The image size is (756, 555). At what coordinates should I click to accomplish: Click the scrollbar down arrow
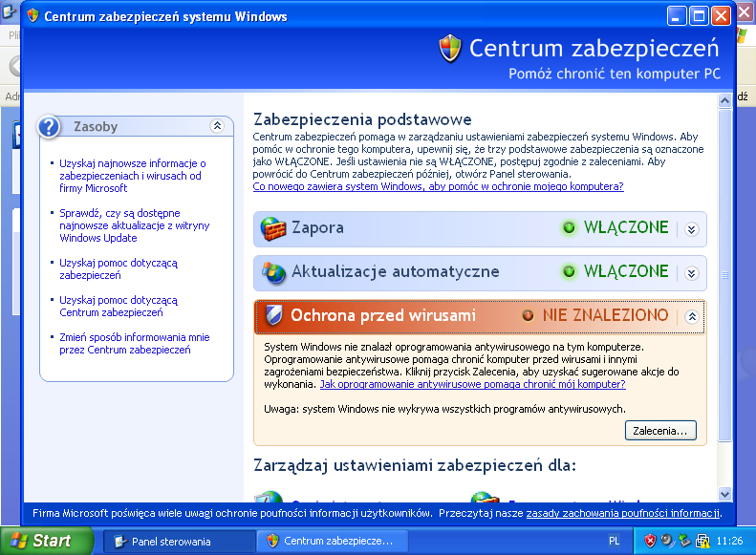[x=724, y=494]
